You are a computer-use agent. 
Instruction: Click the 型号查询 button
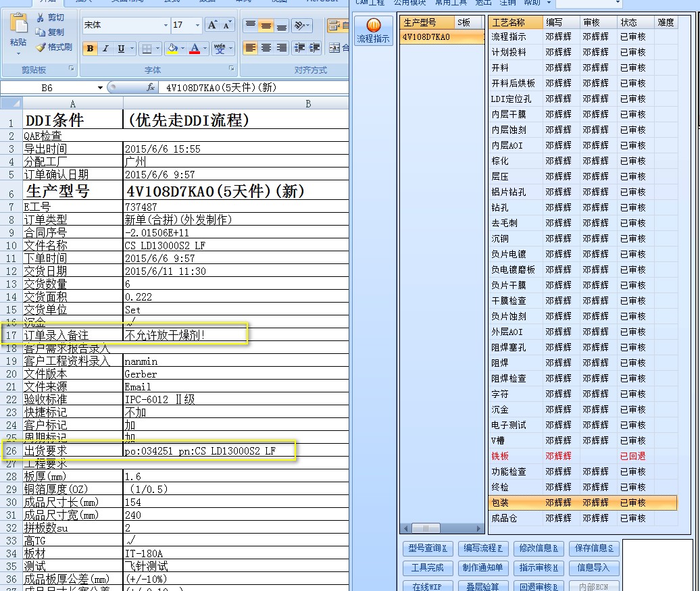[427, 548]
